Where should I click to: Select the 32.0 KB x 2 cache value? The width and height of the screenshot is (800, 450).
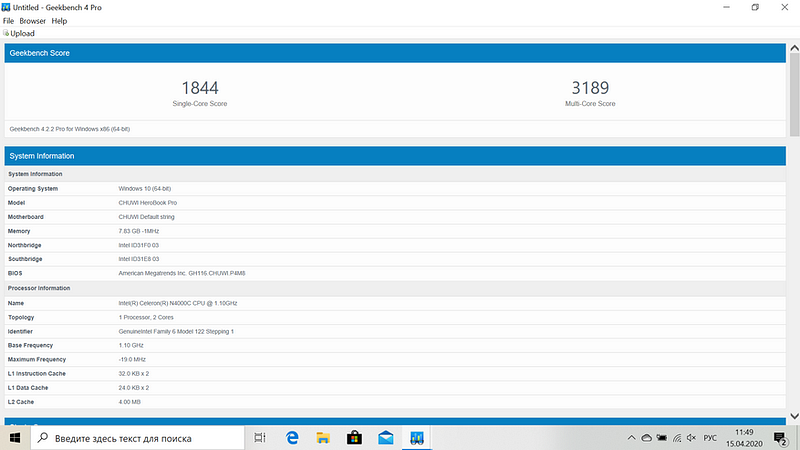tap(134, 374)
